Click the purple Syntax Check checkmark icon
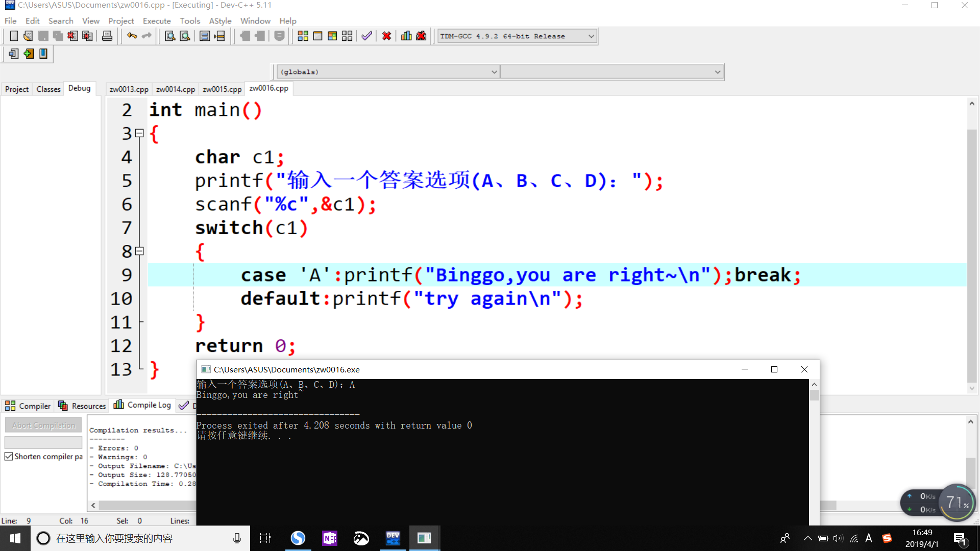Screen dimensions: 980x551 [x=366, y=36]
